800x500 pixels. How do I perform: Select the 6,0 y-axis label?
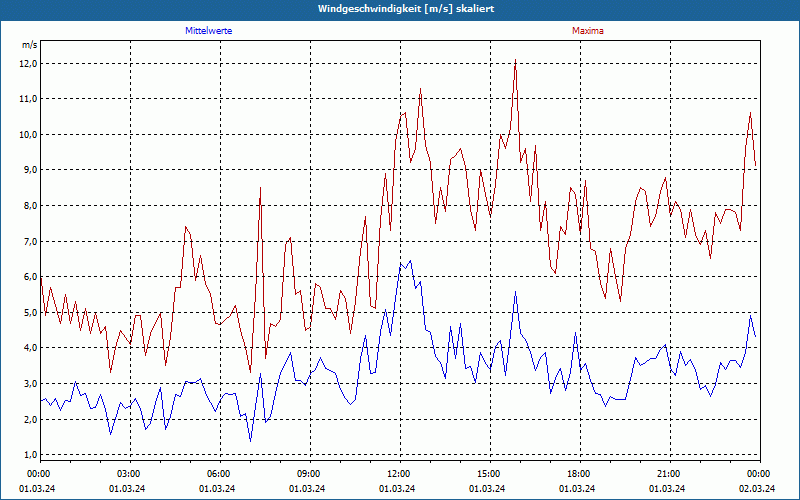click(30, 277)
